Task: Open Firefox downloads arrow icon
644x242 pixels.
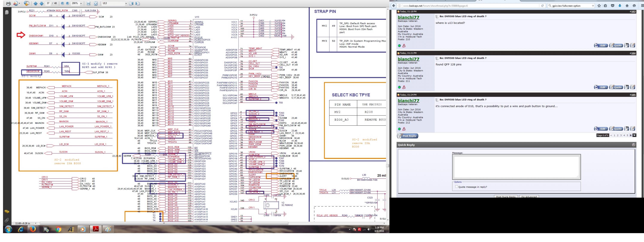Action: 620,6
